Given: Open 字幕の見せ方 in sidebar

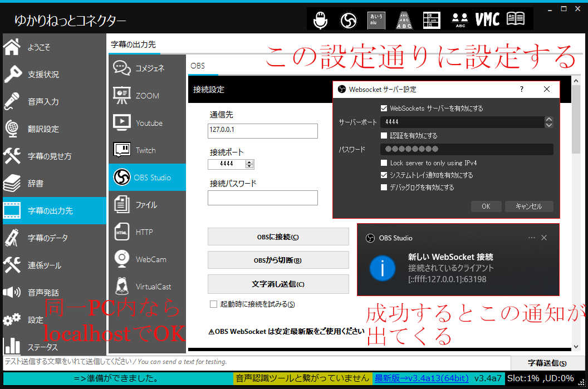Looking at the screenshot, I should pyautogui.click(x=55, y=156).
